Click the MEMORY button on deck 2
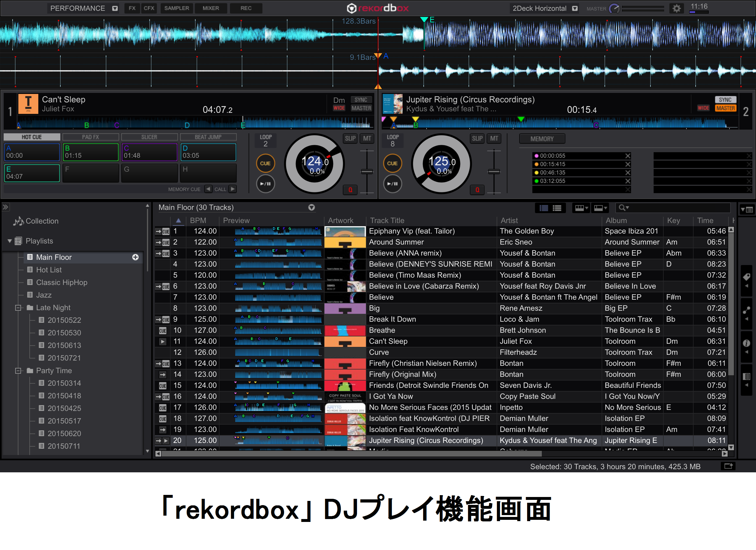This screenshot has width=756, height=550. coord(542,139)
